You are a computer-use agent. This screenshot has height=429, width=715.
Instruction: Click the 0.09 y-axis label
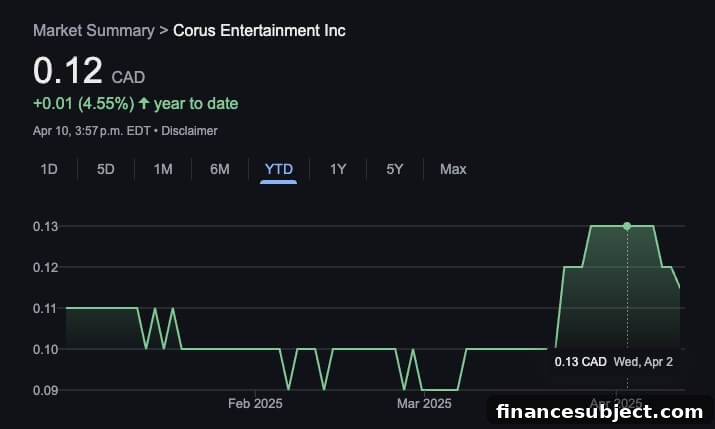[x=46, y=391]
